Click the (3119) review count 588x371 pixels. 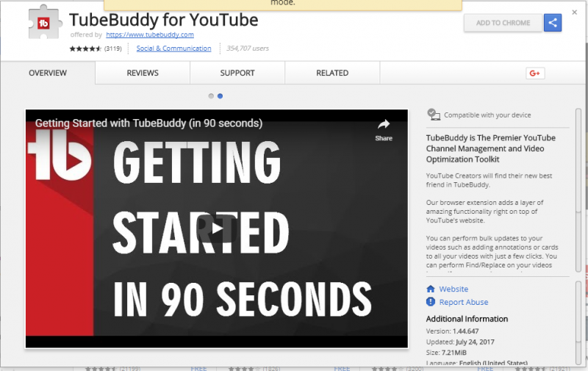pos(113,48)
